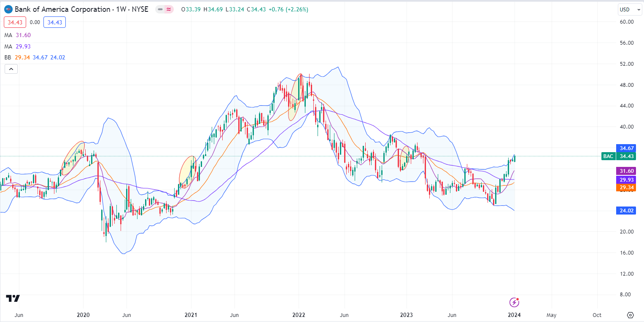Click the BAC symbol label on price axis

tap(608, 156)
